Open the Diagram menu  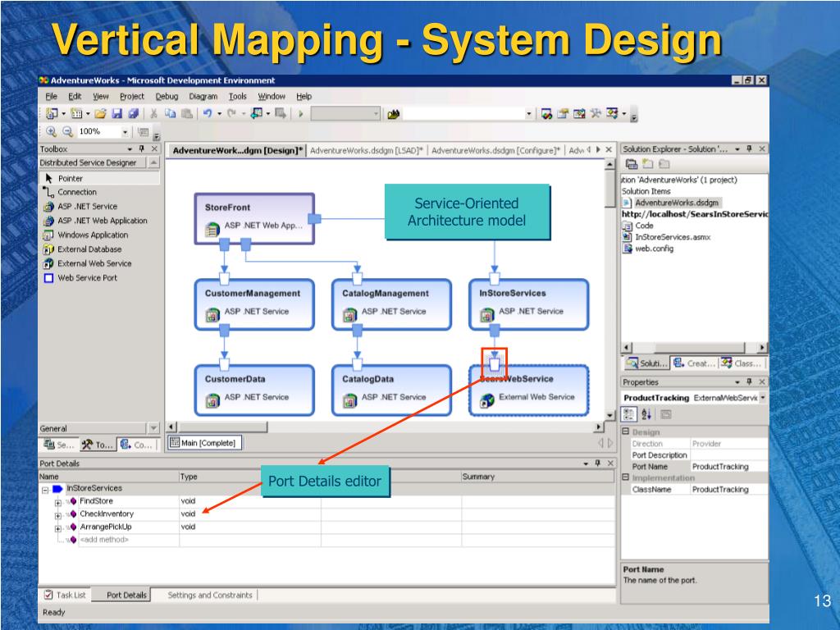203,97
